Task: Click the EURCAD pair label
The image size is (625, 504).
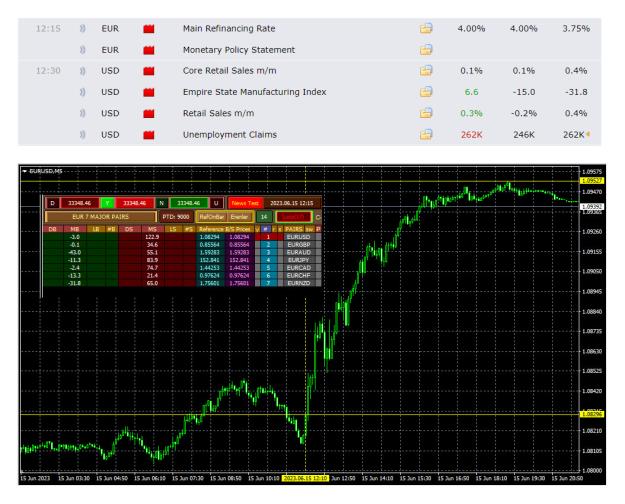Action: [x=299, y=268]
